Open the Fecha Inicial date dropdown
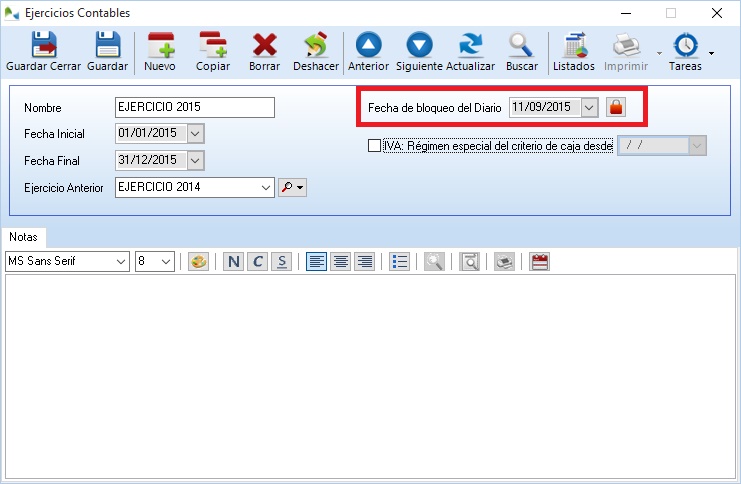Viewport: 741px width, 484px height. click(196, 134)
